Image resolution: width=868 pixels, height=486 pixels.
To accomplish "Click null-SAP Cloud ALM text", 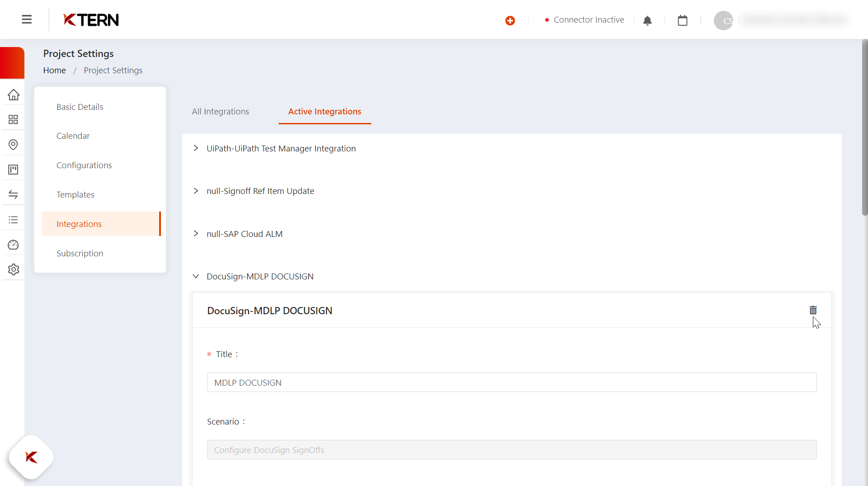I will pyautogui.click(x=245, y=234).
